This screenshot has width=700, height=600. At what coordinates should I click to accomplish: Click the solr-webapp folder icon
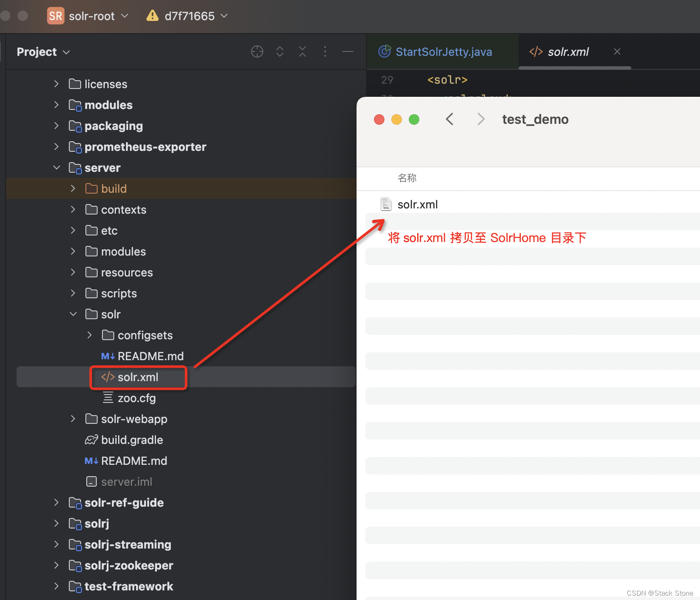tap(91, 419)
